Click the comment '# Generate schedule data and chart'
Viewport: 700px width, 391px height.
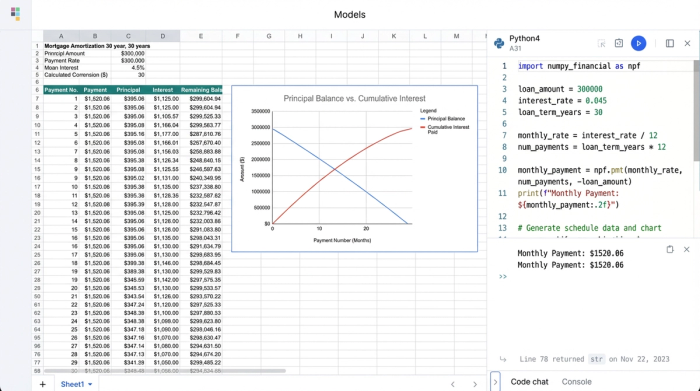point(589,228)
